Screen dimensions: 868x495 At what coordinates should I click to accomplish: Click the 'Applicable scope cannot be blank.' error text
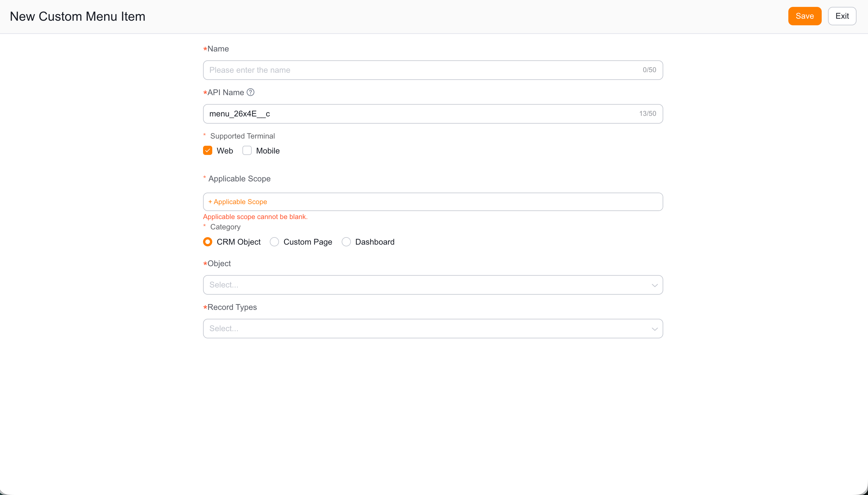(255, 216)
